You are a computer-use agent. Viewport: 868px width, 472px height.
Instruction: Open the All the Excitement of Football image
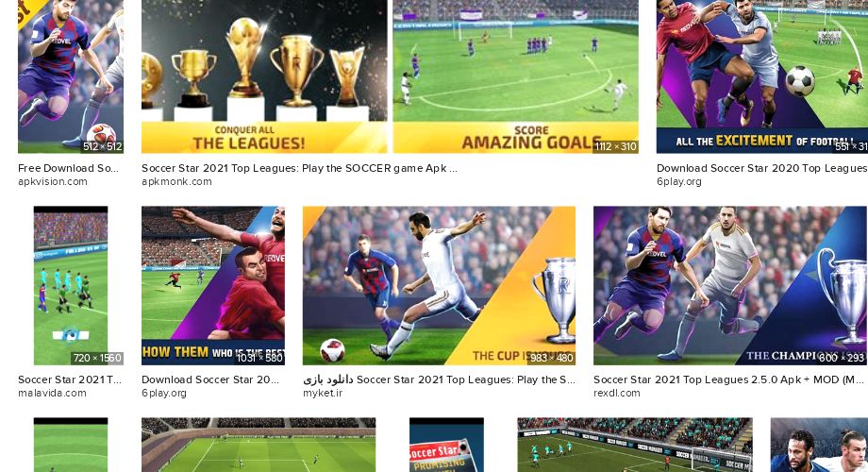[761, 76]
